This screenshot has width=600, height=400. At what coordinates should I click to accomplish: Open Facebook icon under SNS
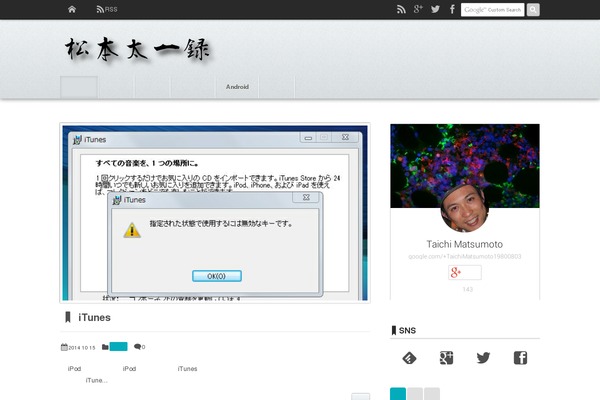coord(520,358)
